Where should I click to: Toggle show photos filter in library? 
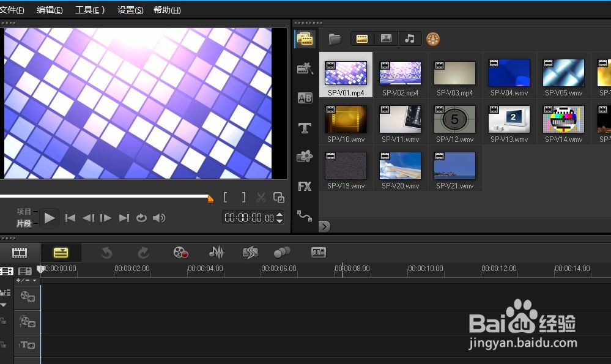click(386, 39)
